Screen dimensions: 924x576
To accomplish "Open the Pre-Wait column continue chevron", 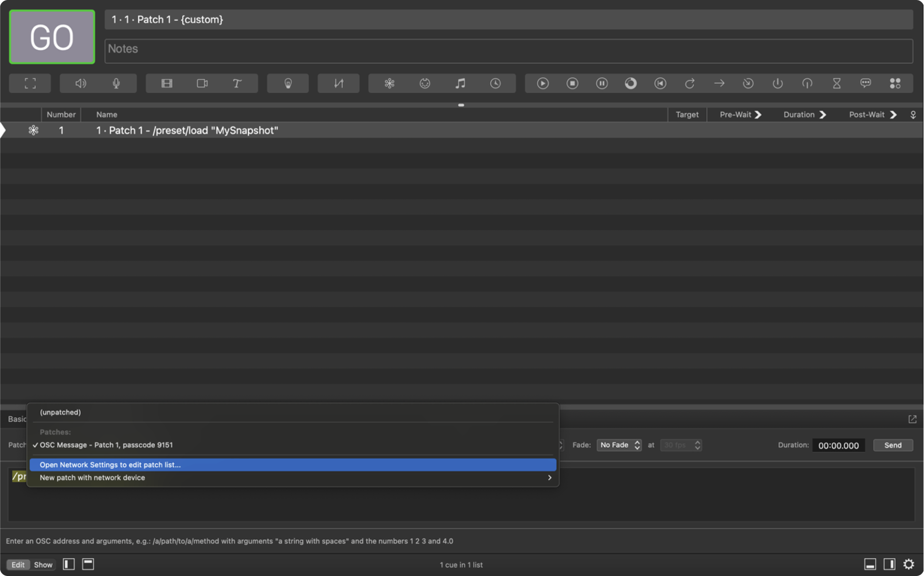I will coord(758,114).
